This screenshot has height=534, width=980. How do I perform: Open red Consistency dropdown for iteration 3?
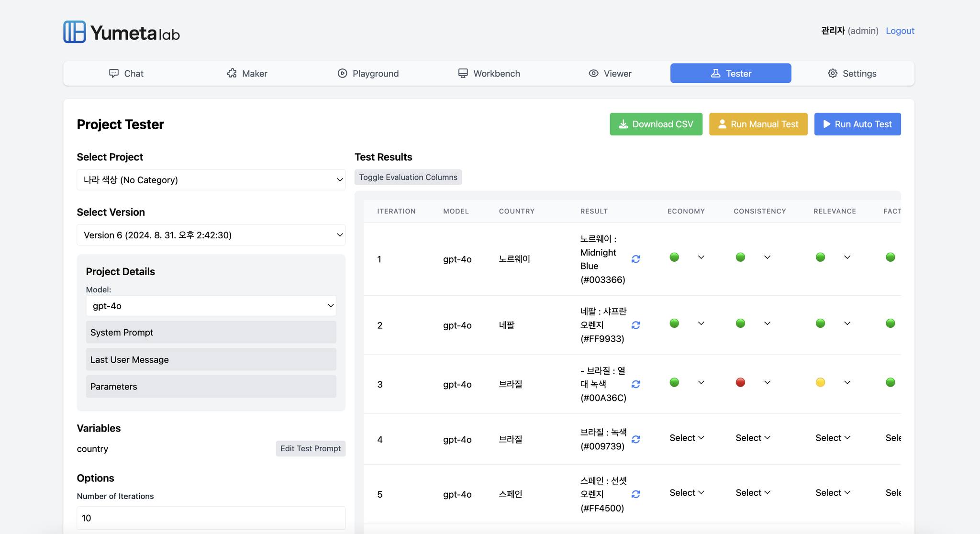coord(767,382)
